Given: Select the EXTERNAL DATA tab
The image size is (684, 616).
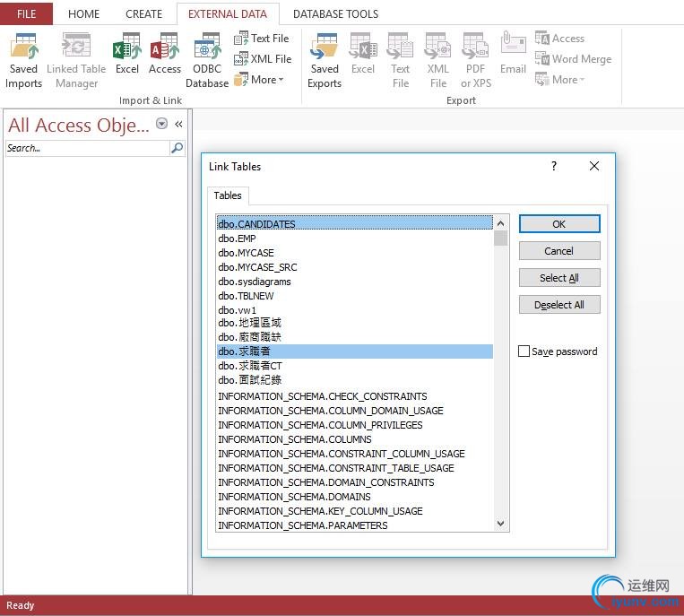Looking at the screenshot, I should 228,14.
